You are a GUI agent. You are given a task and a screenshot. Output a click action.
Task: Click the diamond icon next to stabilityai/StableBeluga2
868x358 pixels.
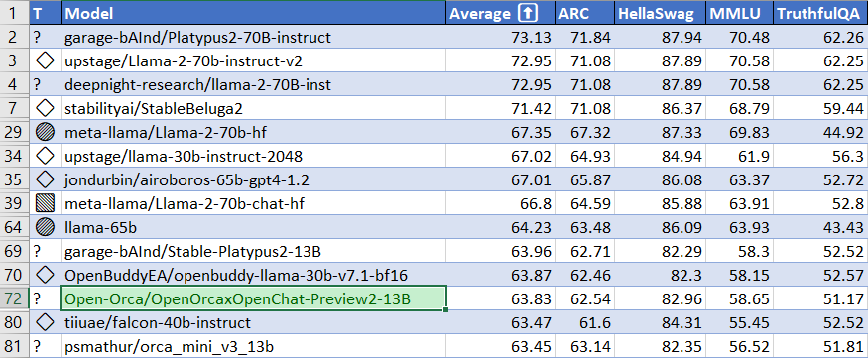45,108
